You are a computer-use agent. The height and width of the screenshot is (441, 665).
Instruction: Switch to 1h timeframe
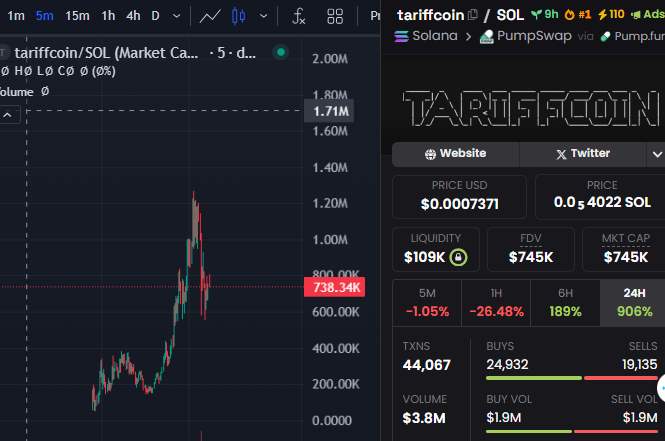[x=108, y=16]
